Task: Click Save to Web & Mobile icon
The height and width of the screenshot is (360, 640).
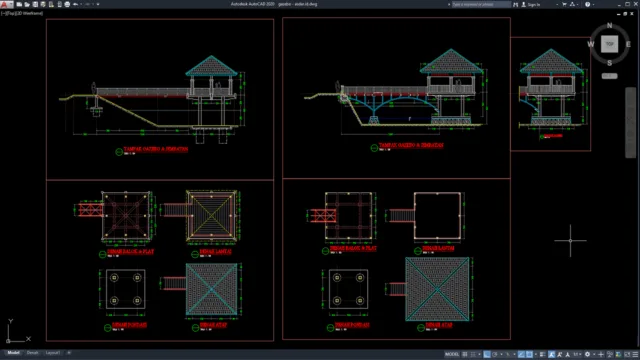Action: click(x=60, y=4)
